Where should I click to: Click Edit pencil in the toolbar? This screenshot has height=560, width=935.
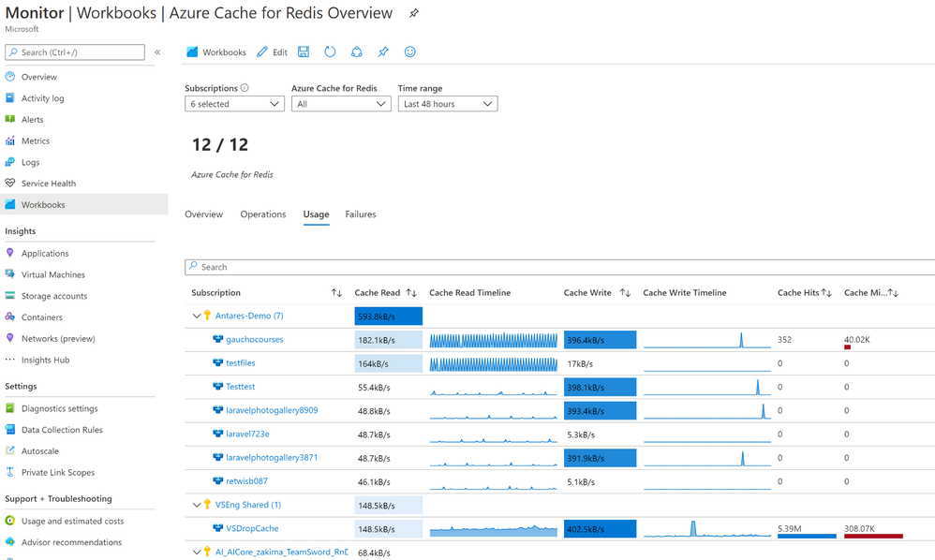pos(272,52)
